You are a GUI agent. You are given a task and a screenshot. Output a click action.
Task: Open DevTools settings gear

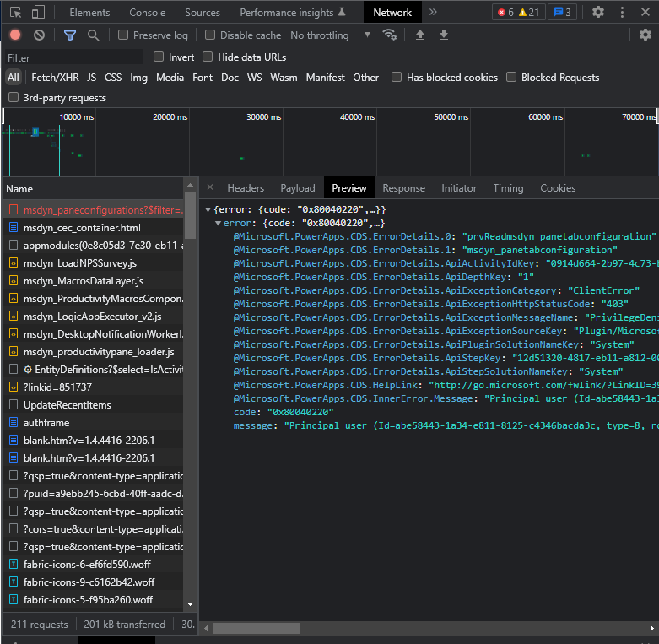click(598, 12)
